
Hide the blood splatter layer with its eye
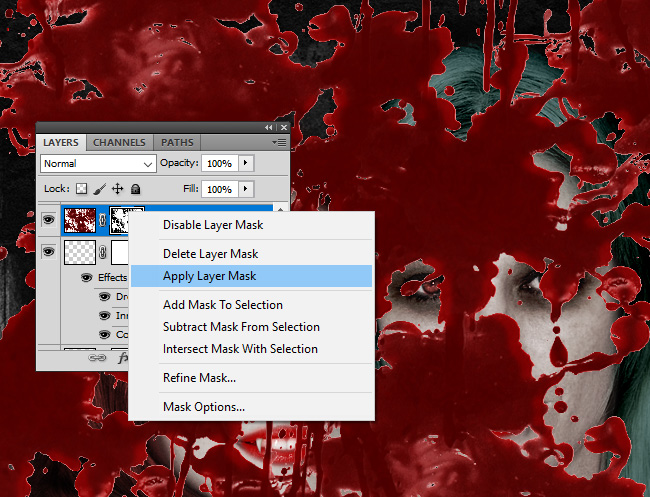pos(48,220)
